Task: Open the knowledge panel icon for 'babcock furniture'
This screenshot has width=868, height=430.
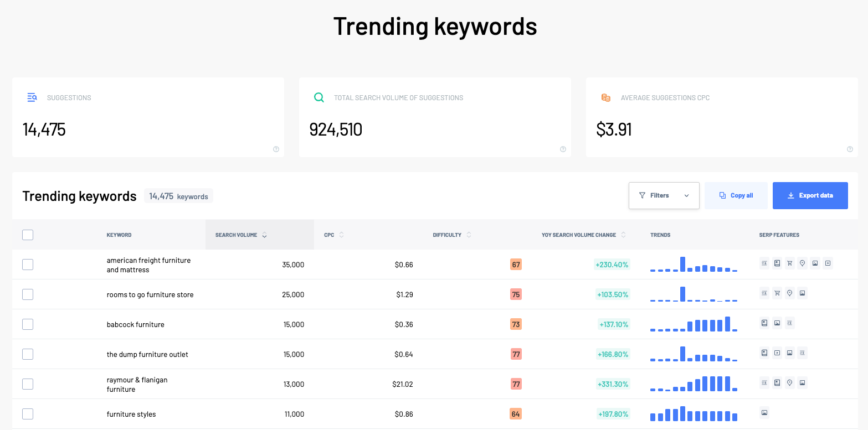Action: tap(764, 323)
